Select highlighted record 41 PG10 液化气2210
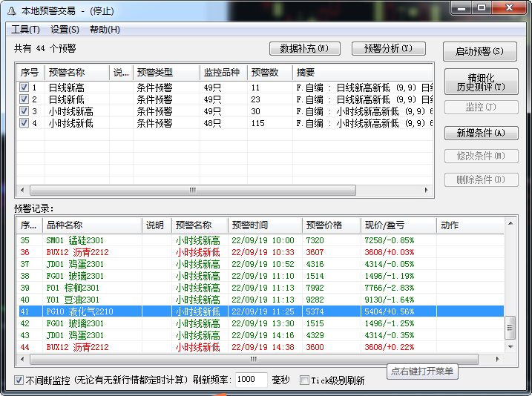The image size is (532, 396). tap(261, 311)
